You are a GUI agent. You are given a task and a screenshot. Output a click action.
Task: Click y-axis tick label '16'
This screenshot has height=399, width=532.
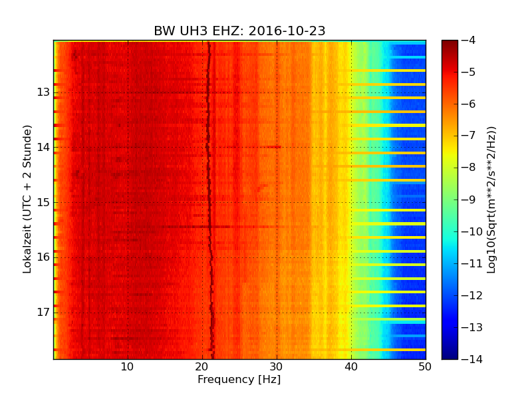[x=43, y=257]
